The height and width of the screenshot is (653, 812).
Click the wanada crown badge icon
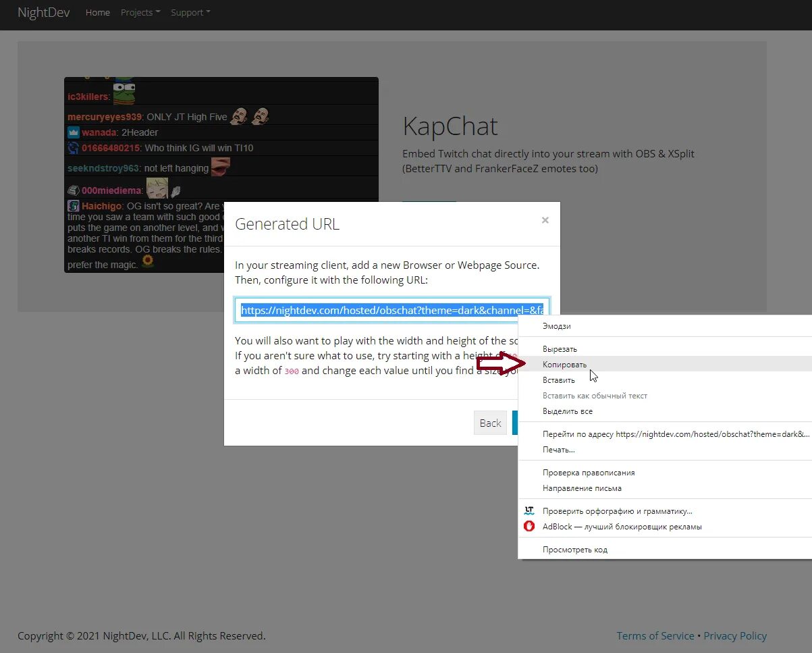pyautogui.click(x=74, y=132)
